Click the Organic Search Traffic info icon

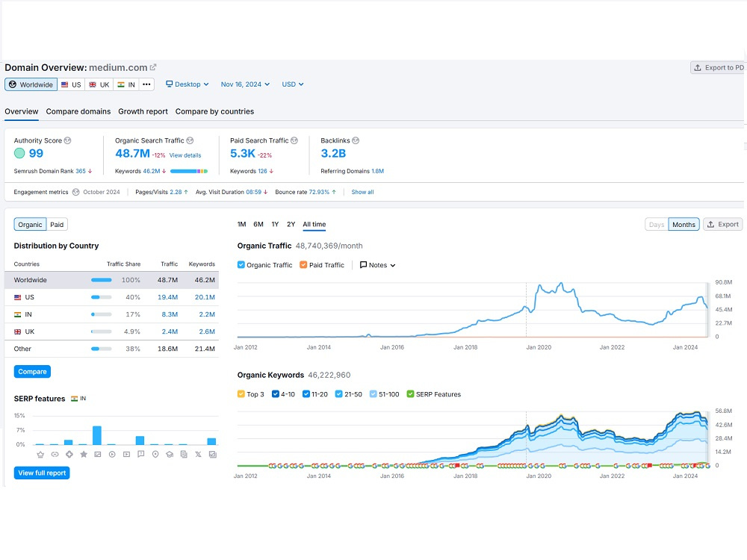point(190,140)
